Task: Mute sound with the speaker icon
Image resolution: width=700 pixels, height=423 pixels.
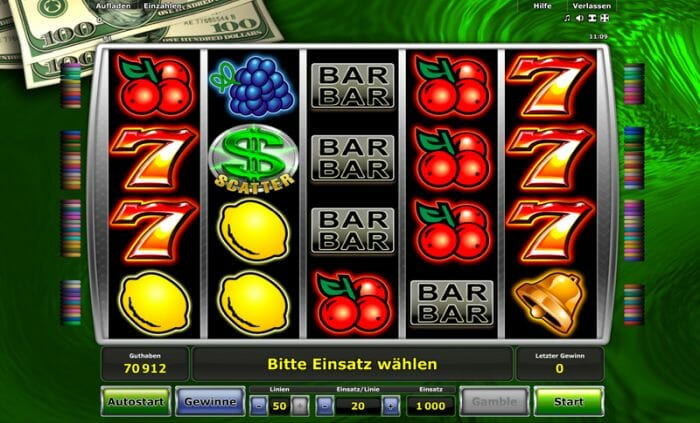Action: click(579, 18)
